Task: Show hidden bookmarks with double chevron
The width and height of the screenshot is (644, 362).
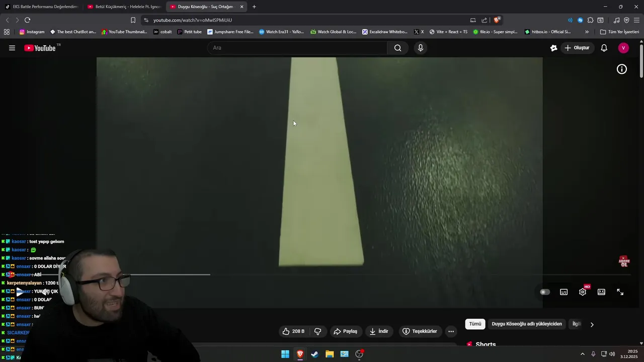Action: (587, 32)
